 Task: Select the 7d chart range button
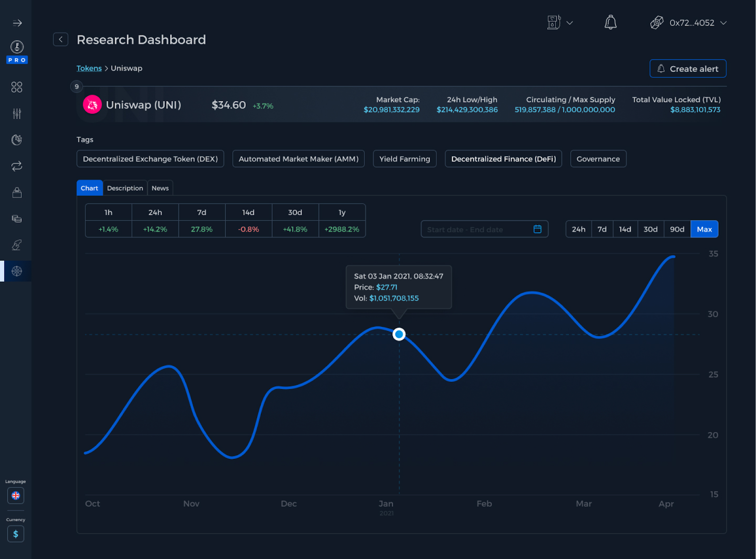click(x=602, y=229)
